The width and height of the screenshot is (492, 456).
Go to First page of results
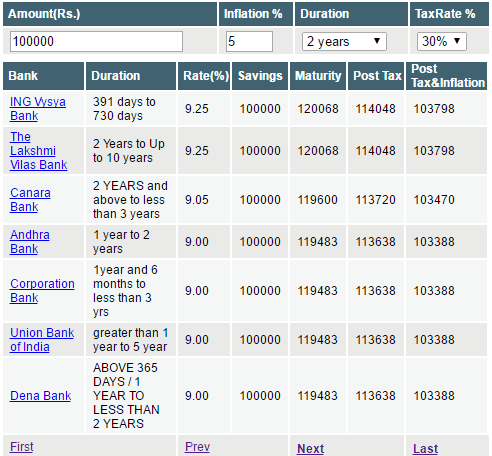pos(22,447)
